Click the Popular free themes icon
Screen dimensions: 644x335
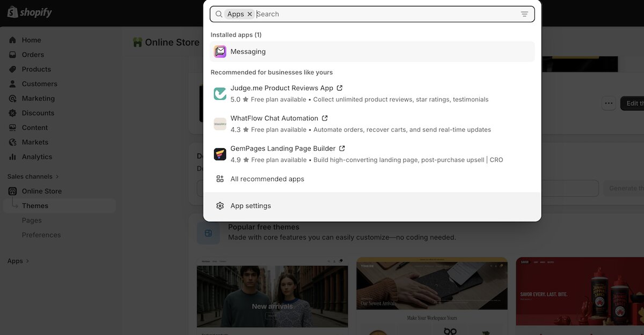[208, 233]
